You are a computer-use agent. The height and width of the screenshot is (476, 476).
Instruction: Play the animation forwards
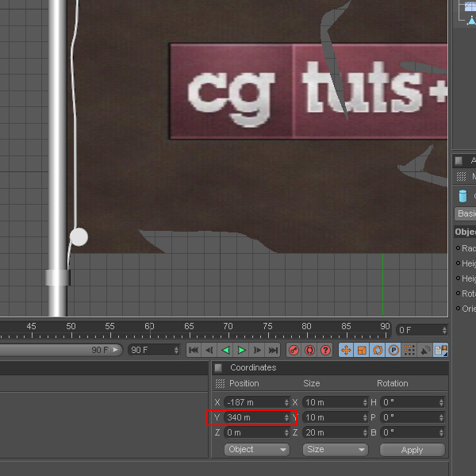point(241,350)
